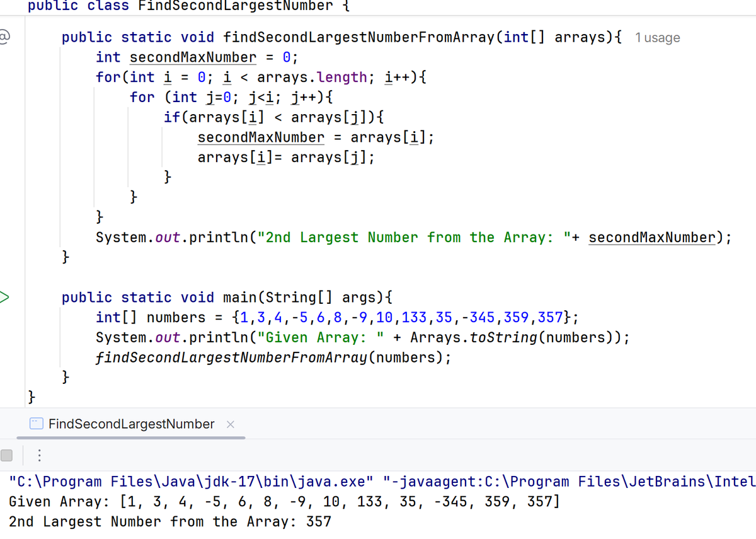Screen dimensions: 756x539
Task: Click the 'Given Array: [1, 3, 4, ...]' console output
Action: [283, 502]
